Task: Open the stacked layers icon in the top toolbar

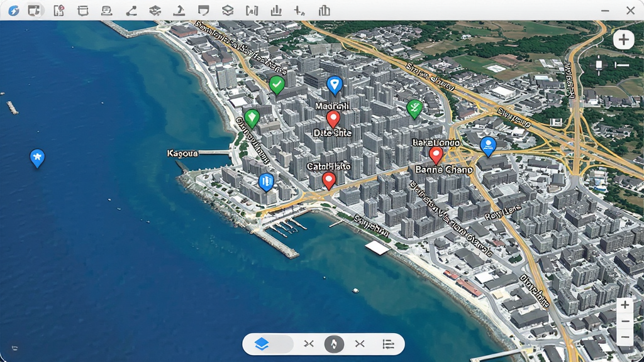Action: tap(228, 11)
